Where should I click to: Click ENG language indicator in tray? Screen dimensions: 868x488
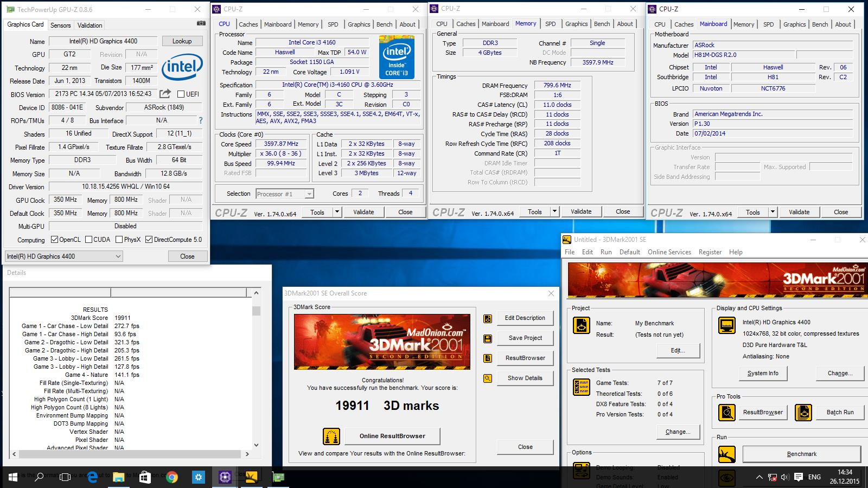[x=814, y=477]
